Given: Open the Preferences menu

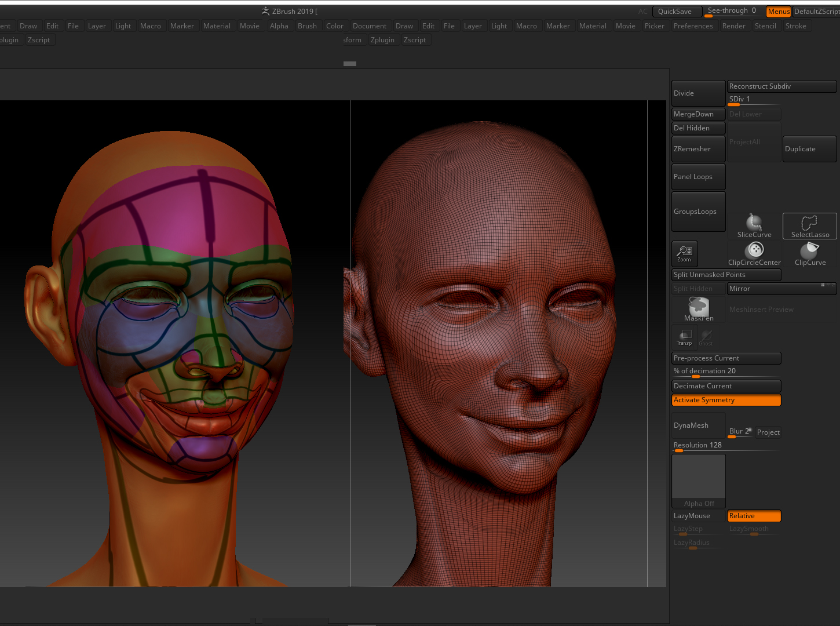Looking at the screenshot, I should pyautogui.click(x=693, y=26).
